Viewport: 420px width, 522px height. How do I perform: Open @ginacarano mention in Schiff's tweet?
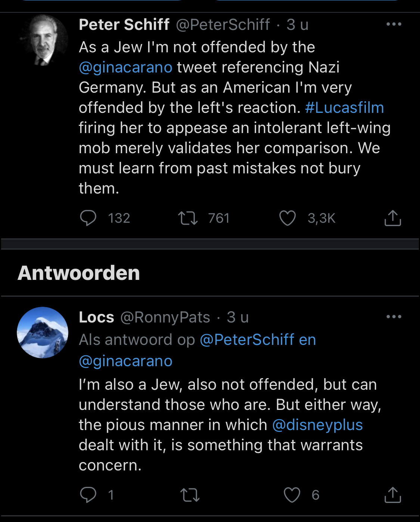click(125, 67)
